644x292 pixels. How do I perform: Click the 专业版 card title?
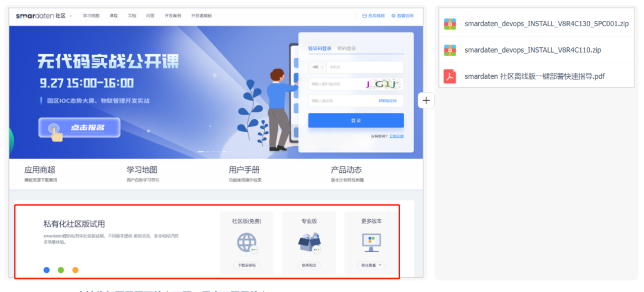[309, 221]
